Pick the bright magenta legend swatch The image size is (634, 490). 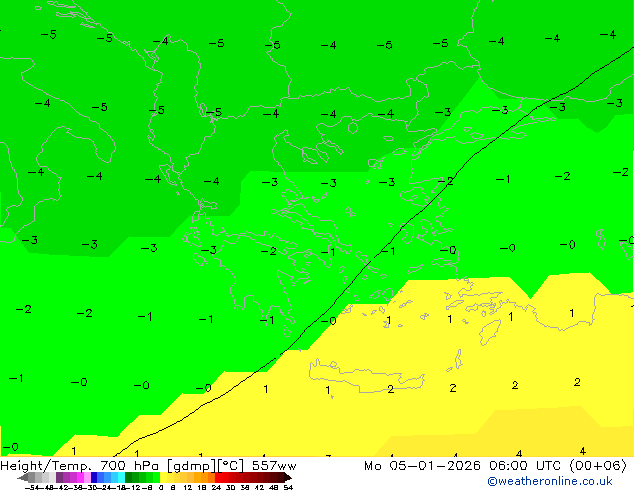click(x=80, y=477)
